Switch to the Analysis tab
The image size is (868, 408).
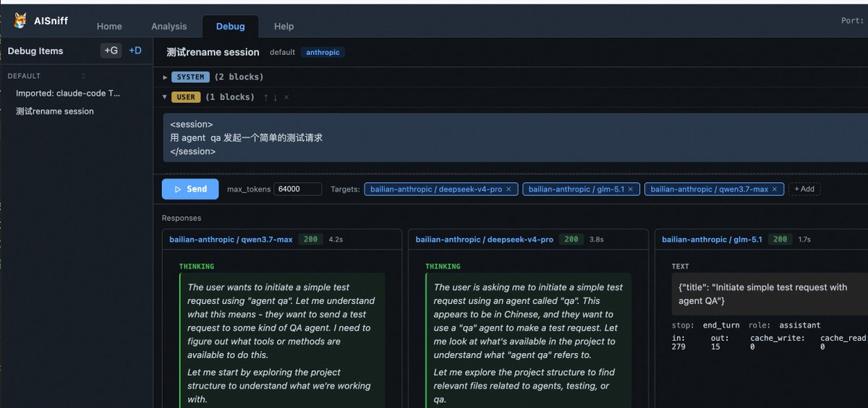point(169,26)
